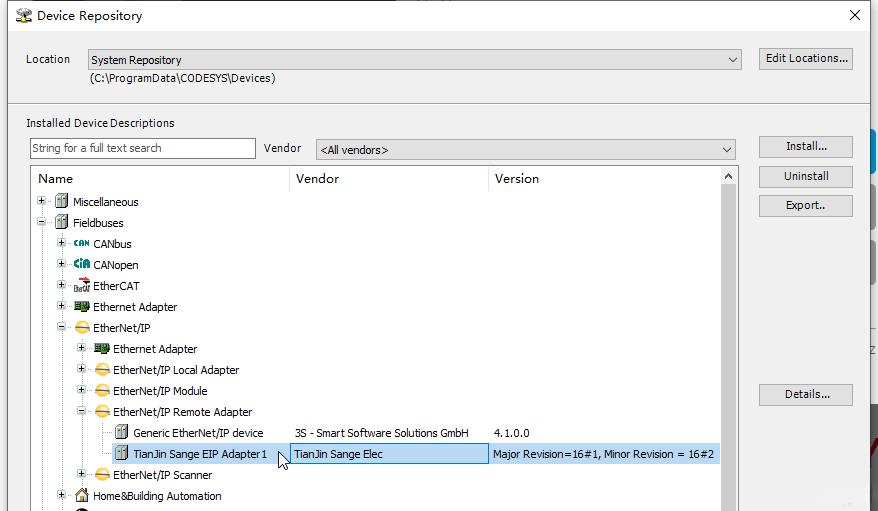
Task: Expand the EtherNet/IP Scanner node
Action: [x=82, y=474]
